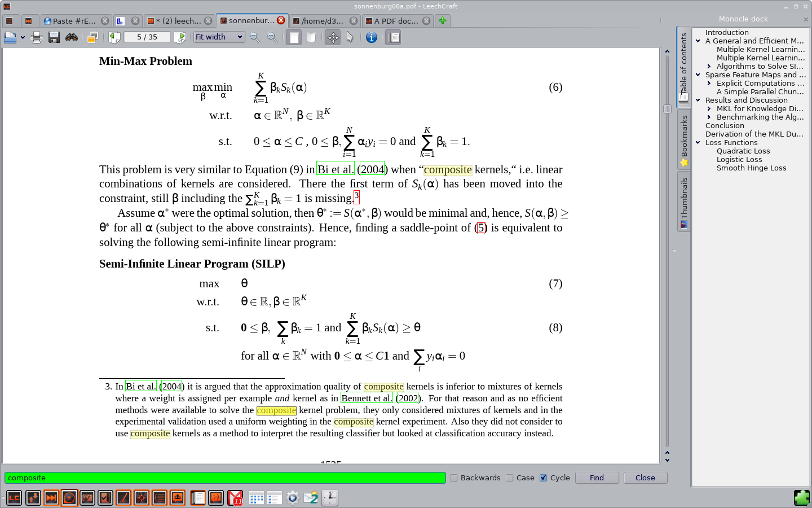Select two-page layout icon
This screenshot has height=508, width=812.
click(311, 37)
